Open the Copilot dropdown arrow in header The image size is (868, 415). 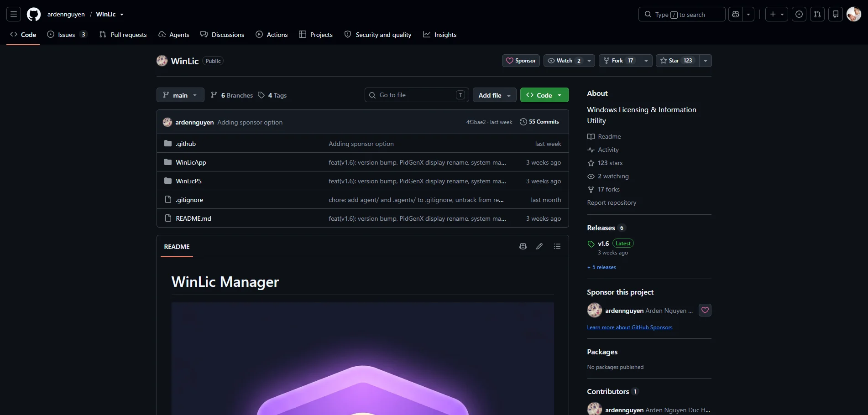click(x=748, y=14)
